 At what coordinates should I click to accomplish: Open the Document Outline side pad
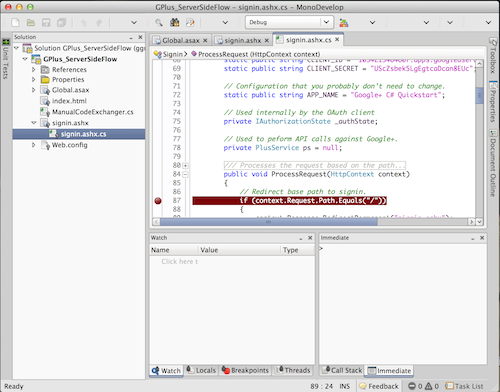(x=493, y=163)
